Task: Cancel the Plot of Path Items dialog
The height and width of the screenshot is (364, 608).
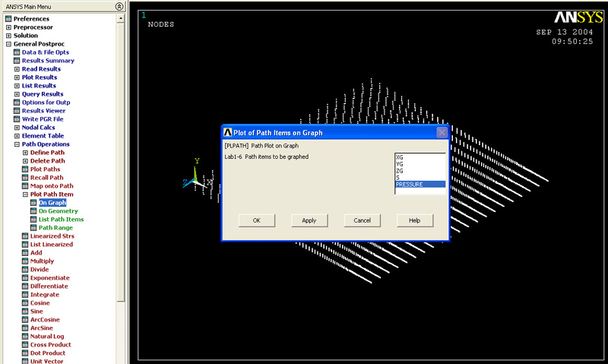Action: (362, 220)
